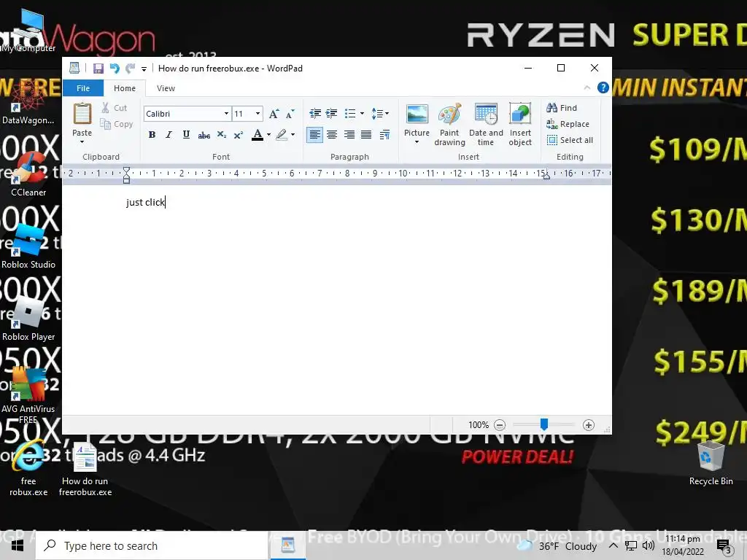The height and width of the screenshot is (560, 747).
Task: Insert a Paint drawing
Action: (x=449, y=124)
